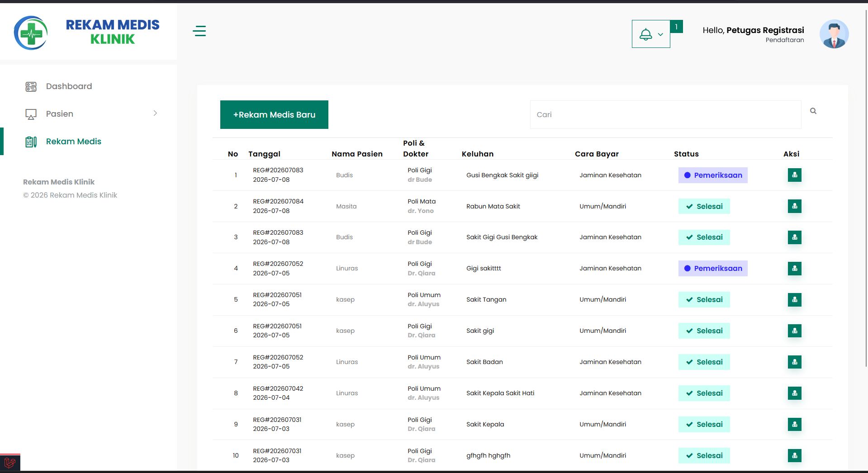Click Hello, Petugas Registrasi user name

pyautogui.click(x=753, y=30)
